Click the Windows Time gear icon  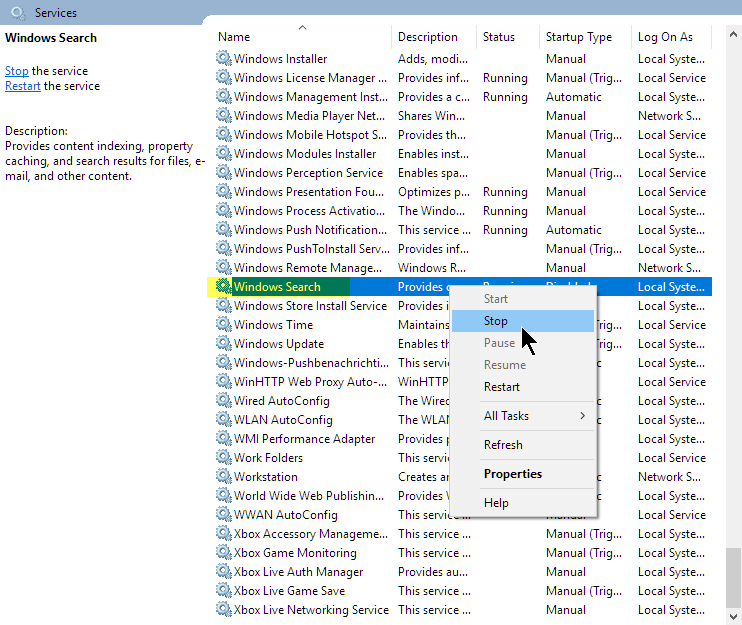(223, 325)
